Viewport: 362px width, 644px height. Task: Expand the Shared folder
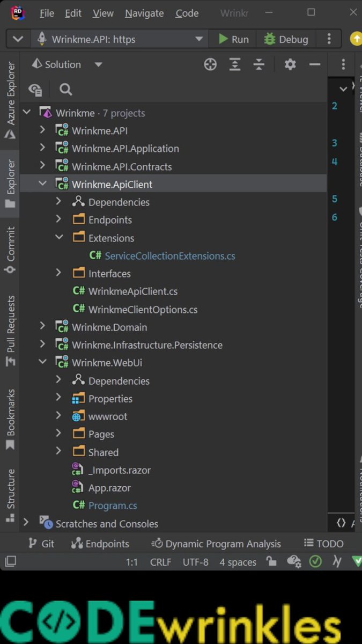(x=59, y=452)
